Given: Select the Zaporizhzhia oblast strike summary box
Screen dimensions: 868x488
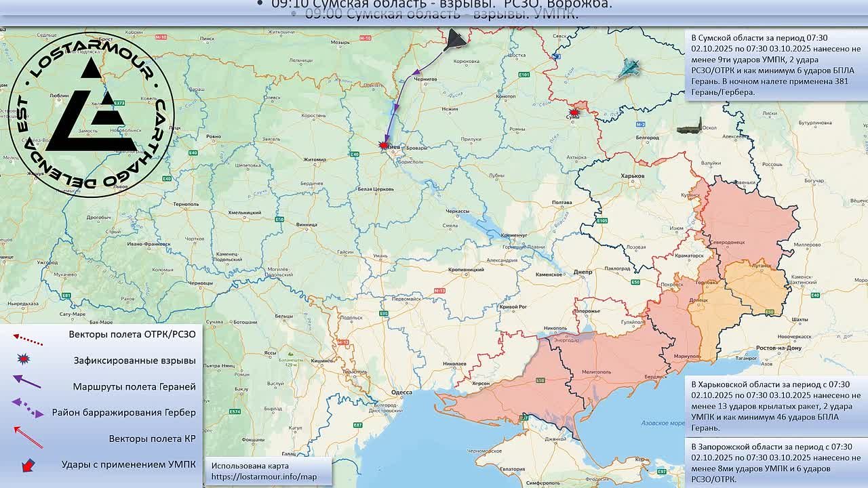Looking at the screenshot, I should (776, 463).
